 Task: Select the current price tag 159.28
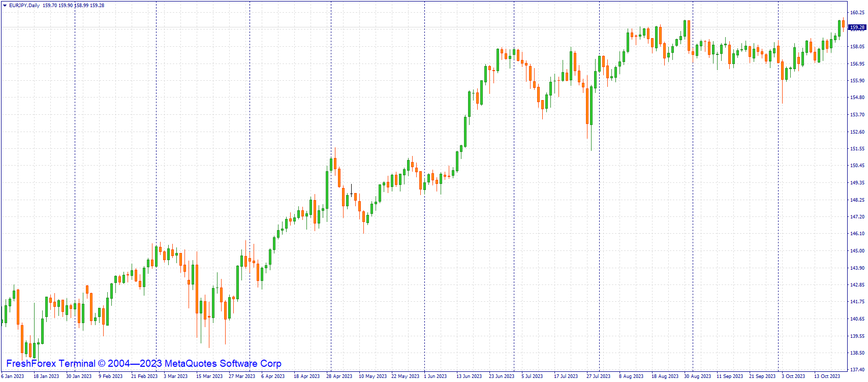[857, 27]
